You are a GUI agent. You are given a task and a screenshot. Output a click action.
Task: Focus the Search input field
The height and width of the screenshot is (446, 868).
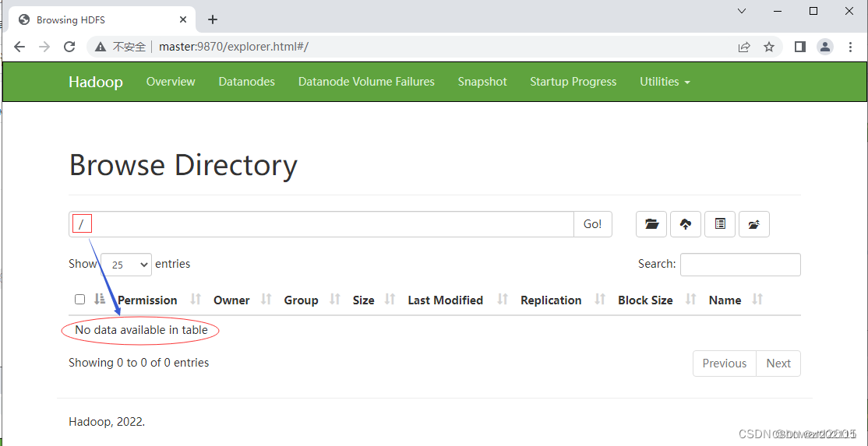tap(740, 265)
